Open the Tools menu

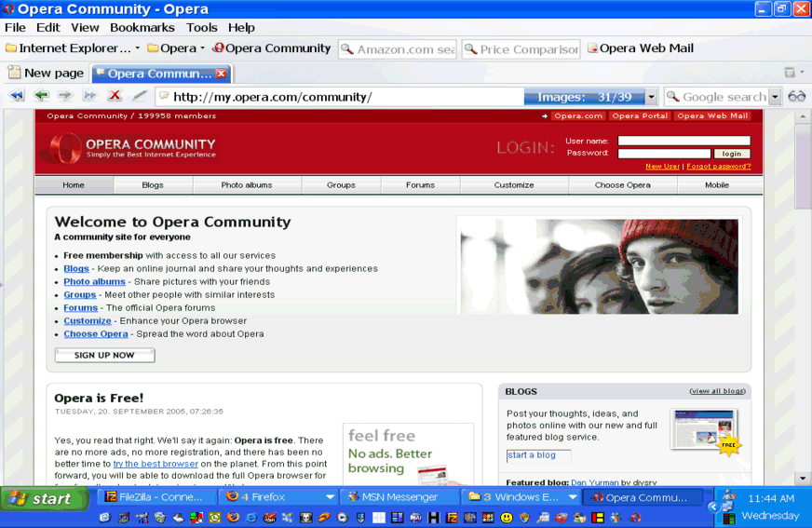(202, 27)
